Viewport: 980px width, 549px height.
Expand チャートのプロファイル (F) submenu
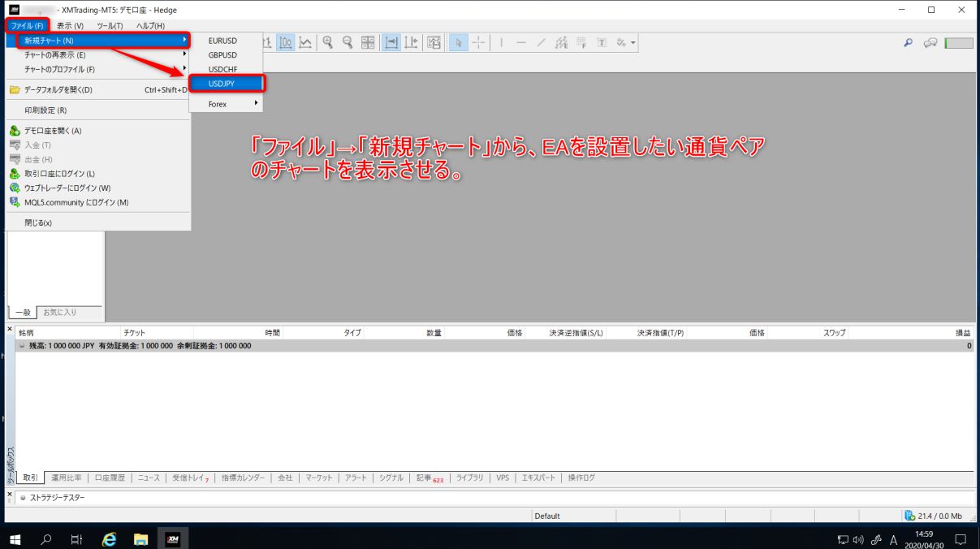tap(97, 70)
